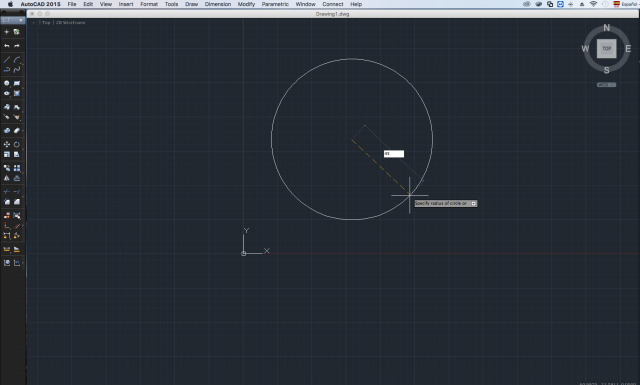Expand the Copy and Mirror tools flyout arrow
The width and height of the screenshot is (640, 385).
(23, 173)
